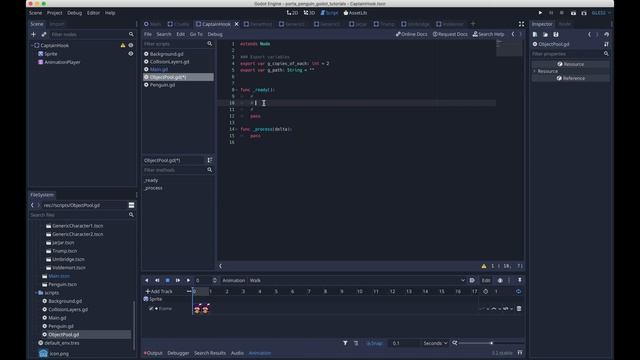Create new resource in Inspector
This screenshot has width=640, height=360.
[x=535, y=35]
